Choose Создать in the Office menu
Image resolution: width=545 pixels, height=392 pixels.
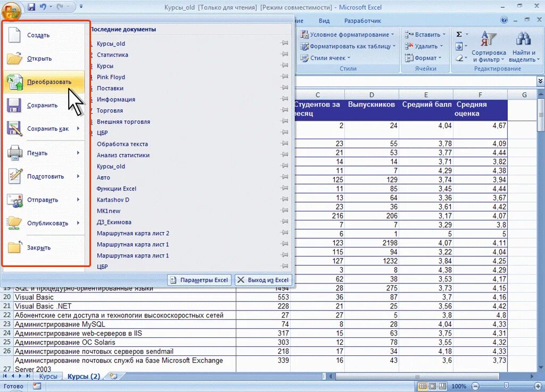point(44,35)
